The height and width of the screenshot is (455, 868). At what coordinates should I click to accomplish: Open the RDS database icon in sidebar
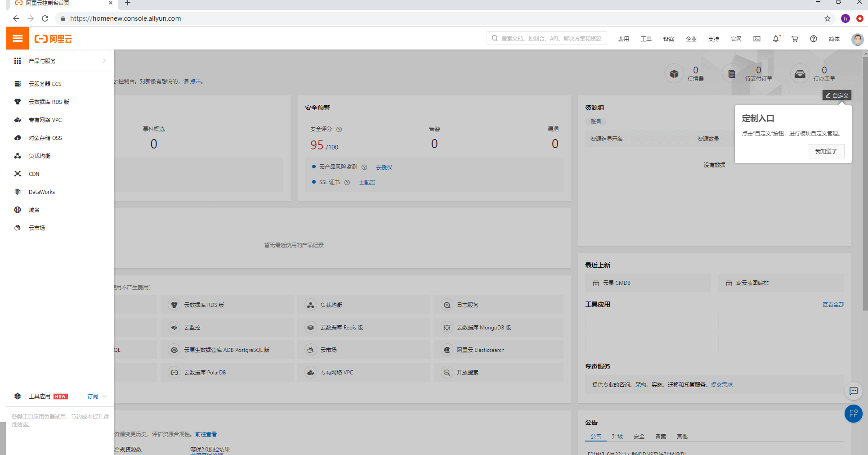(x=18, y=102)
